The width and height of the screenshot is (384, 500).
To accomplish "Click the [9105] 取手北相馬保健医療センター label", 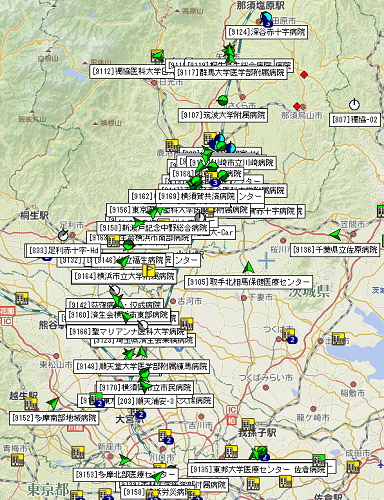I will click(x=248, y=282).
